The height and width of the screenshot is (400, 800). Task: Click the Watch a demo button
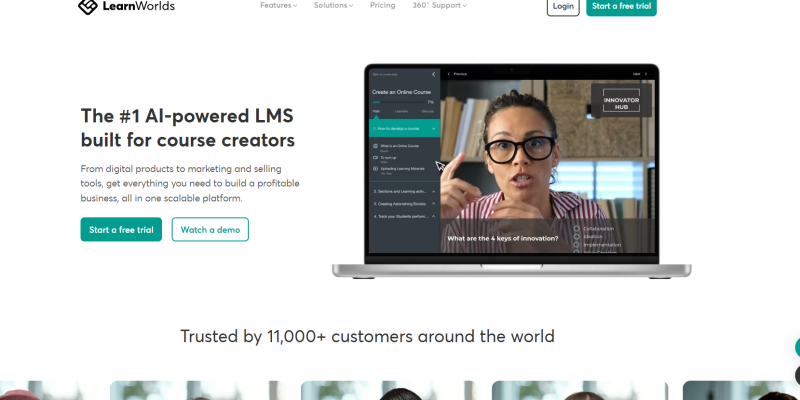click(210, 230)
